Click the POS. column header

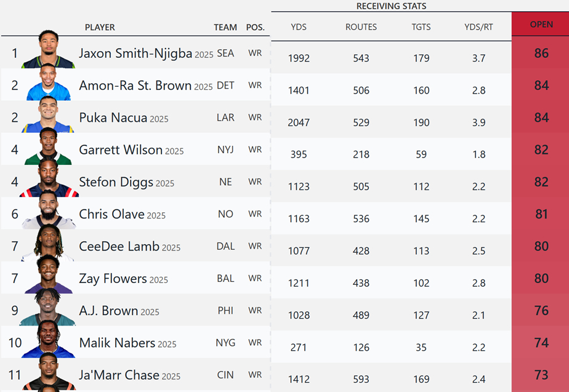[x=255, y=27]
